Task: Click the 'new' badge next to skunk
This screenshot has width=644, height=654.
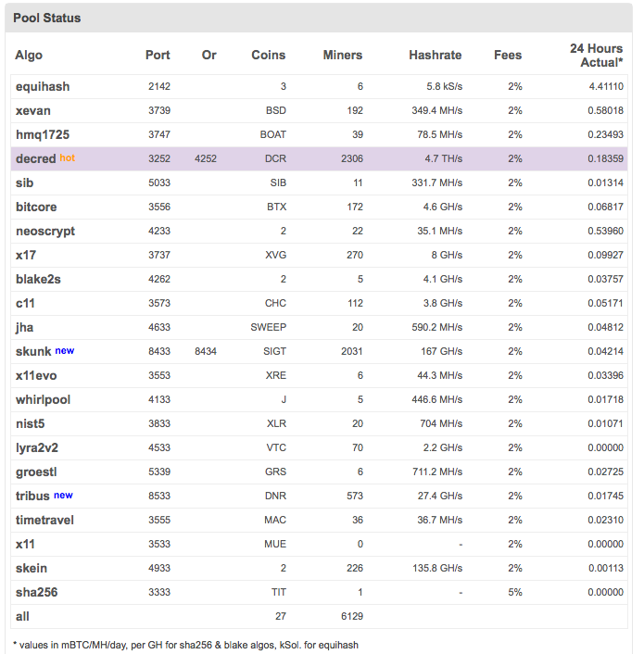Action: (x=64, y=350)
